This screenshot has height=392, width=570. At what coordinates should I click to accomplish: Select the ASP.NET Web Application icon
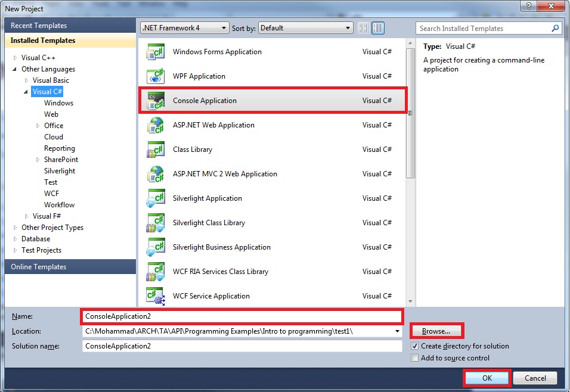[156, 125]
